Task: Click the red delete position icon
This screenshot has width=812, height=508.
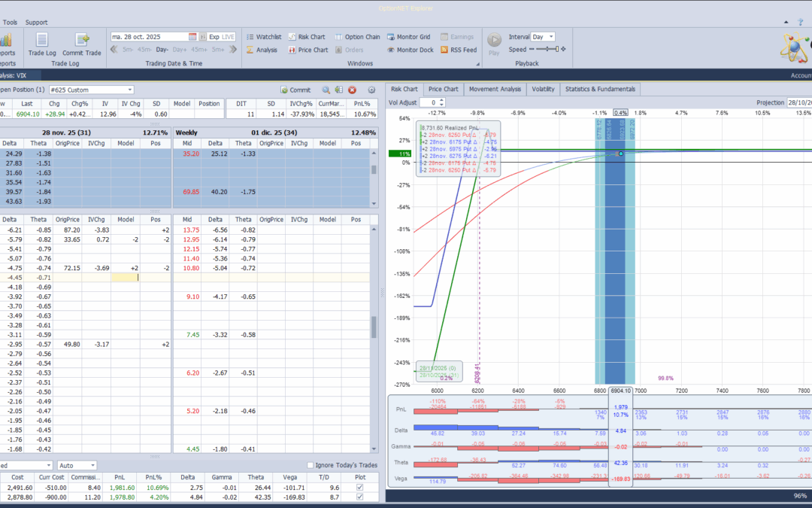Action: (352, 90)
